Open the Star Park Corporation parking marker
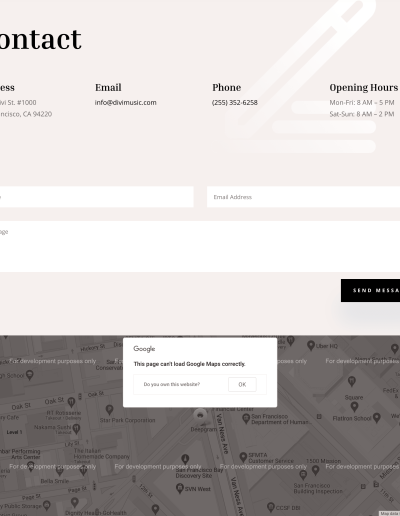The height and width of the screenshot is (516, 400). pos(109,410)
